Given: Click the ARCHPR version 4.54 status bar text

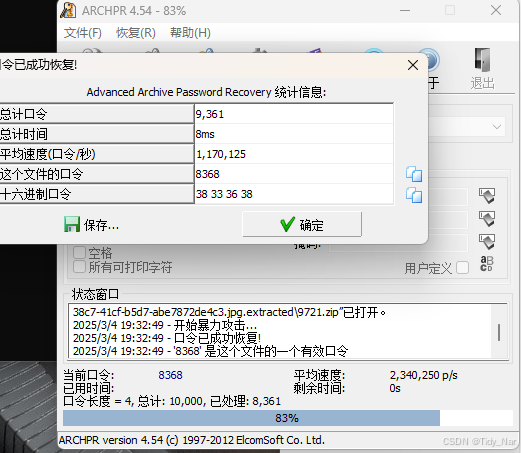Looking at the screenshot, I should pos(192,440).
